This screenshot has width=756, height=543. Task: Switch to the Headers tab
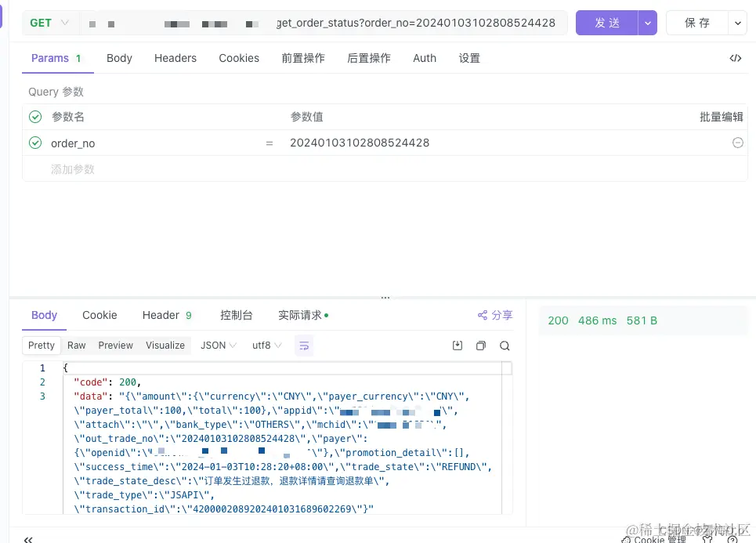(175, 57)
